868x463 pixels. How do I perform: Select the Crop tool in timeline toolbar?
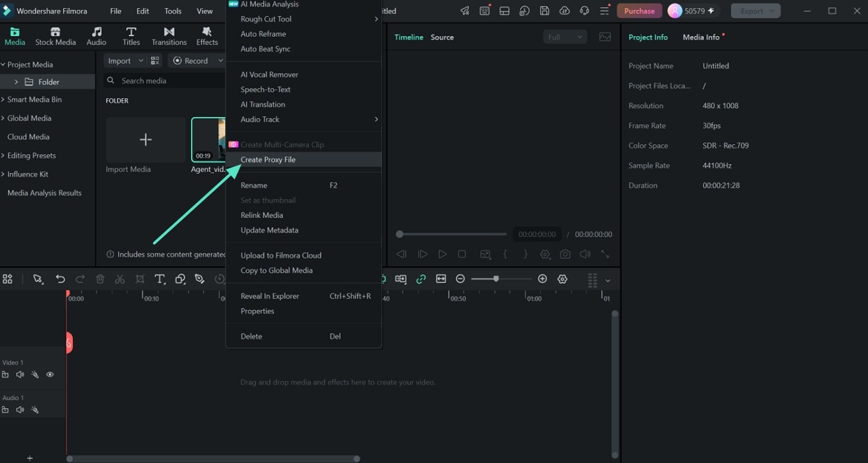pos(140,279)
